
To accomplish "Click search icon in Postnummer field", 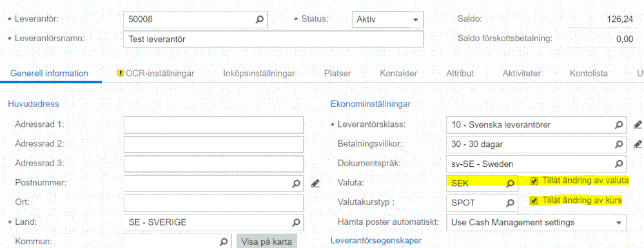I will click(x=296, y=184).
